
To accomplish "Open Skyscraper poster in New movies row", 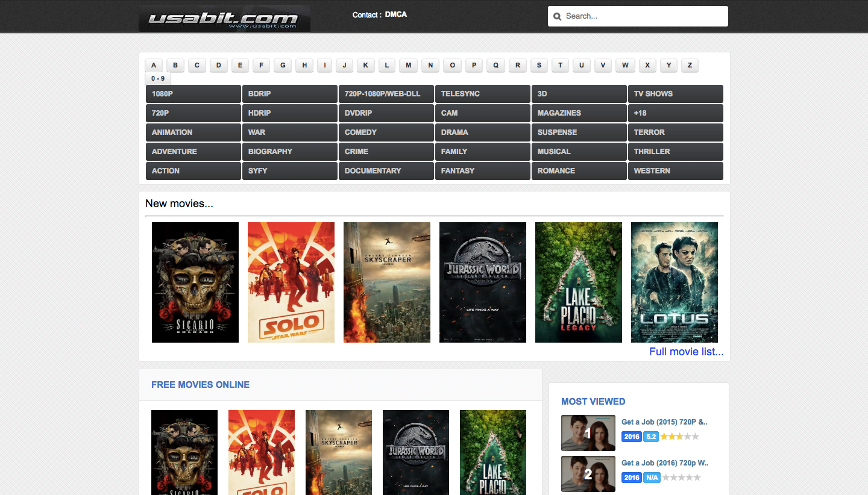I will coord(387,282).
